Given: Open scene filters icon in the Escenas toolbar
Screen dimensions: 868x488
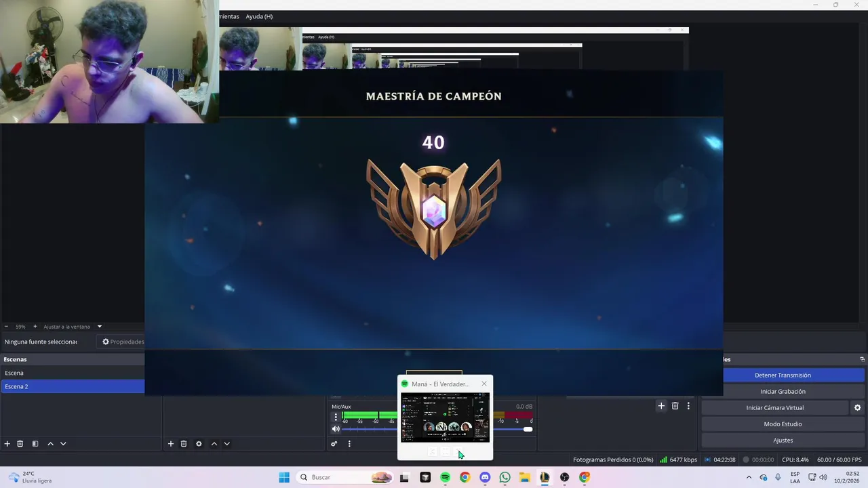Looking at the screenshot, I should pos(35,444).
